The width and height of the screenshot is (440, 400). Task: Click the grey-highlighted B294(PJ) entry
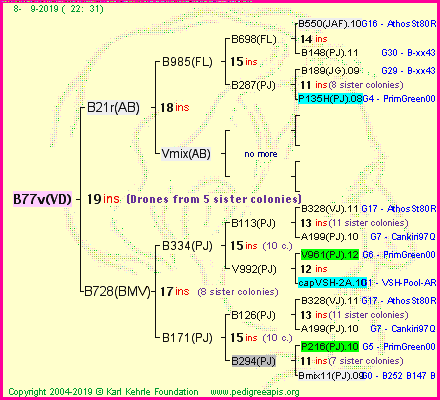[254, 361]
